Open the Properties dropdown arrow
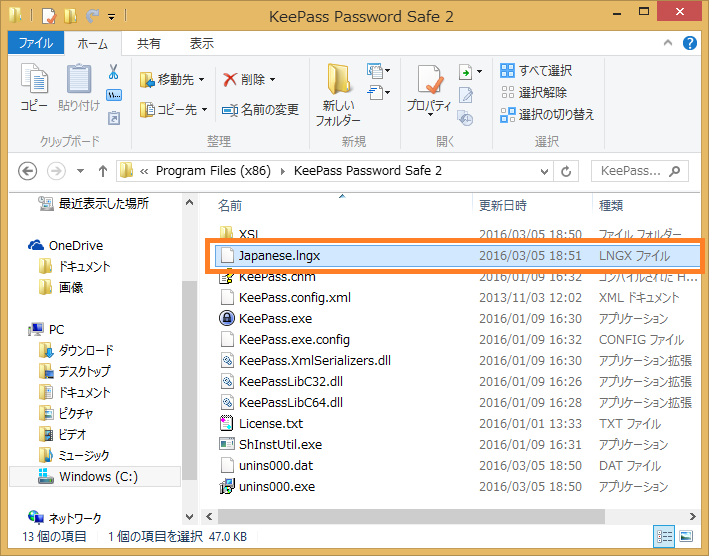The image size is (709, 556). click(429, 114)
